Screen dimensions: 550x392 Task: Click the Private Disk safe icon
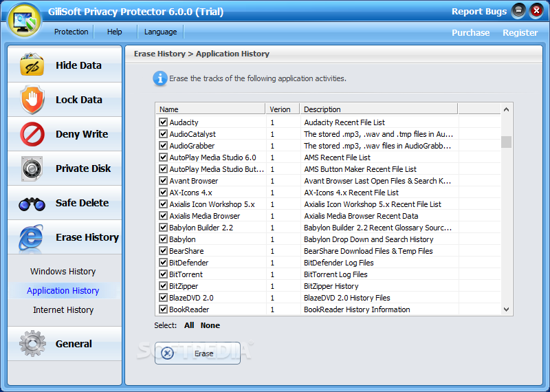coord(32,168)
